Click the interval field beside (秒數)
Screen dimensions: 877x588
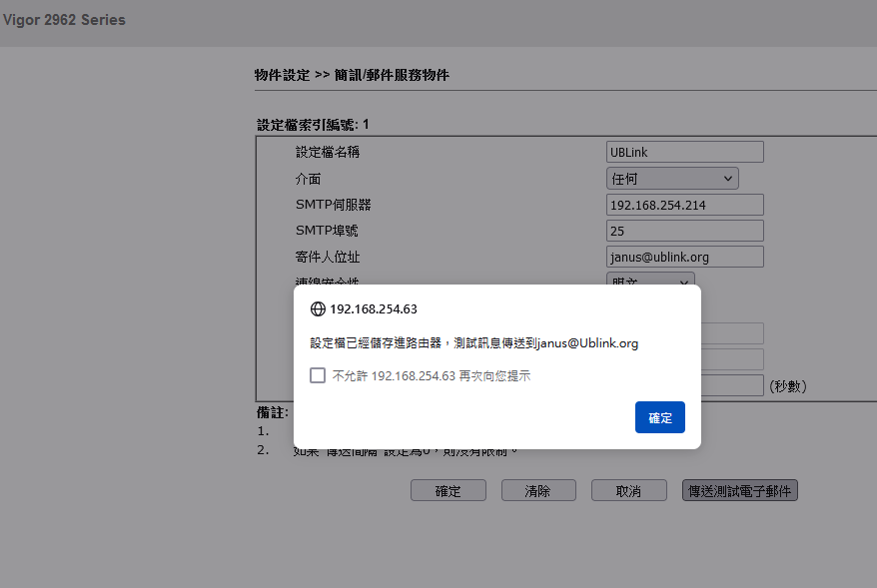732,385
